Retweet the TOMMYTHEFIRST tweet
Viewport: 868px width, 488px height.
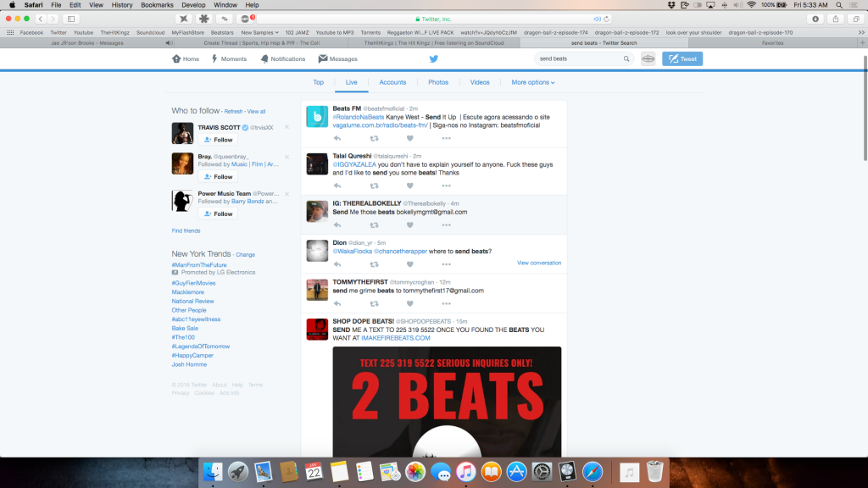pos(374,304)
